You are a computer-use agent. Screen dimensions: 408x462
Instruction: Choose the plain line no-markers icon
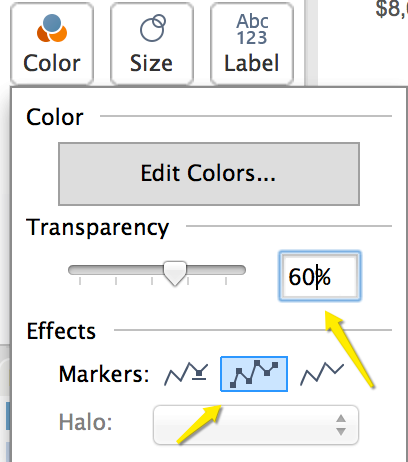322,374
